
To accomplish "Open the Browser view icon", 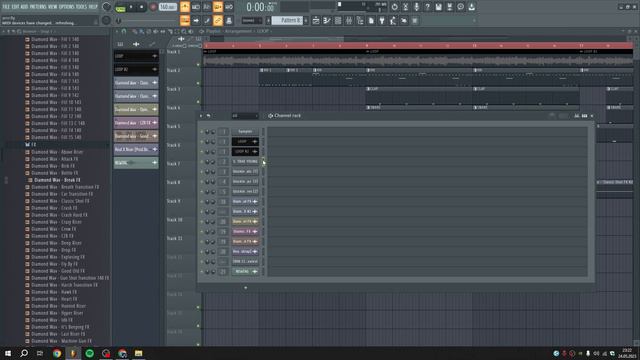I will [360, 20].
